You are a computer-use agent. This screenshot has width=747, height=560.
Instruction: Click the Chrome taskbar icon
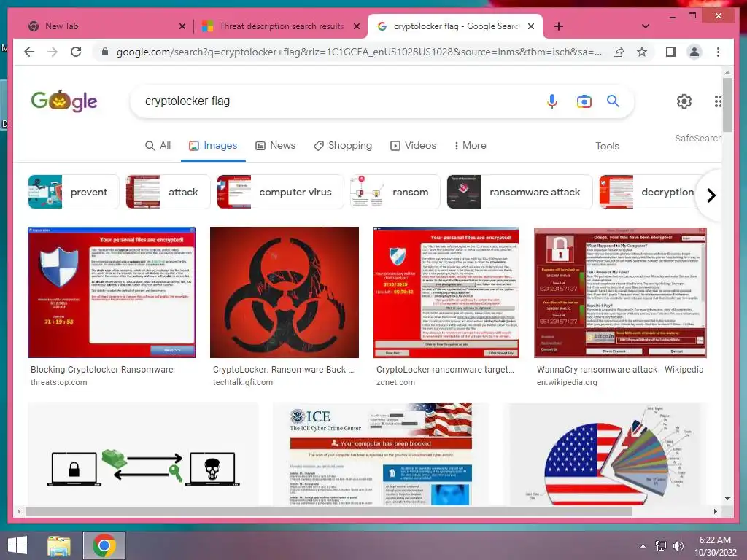pos(104,545)
